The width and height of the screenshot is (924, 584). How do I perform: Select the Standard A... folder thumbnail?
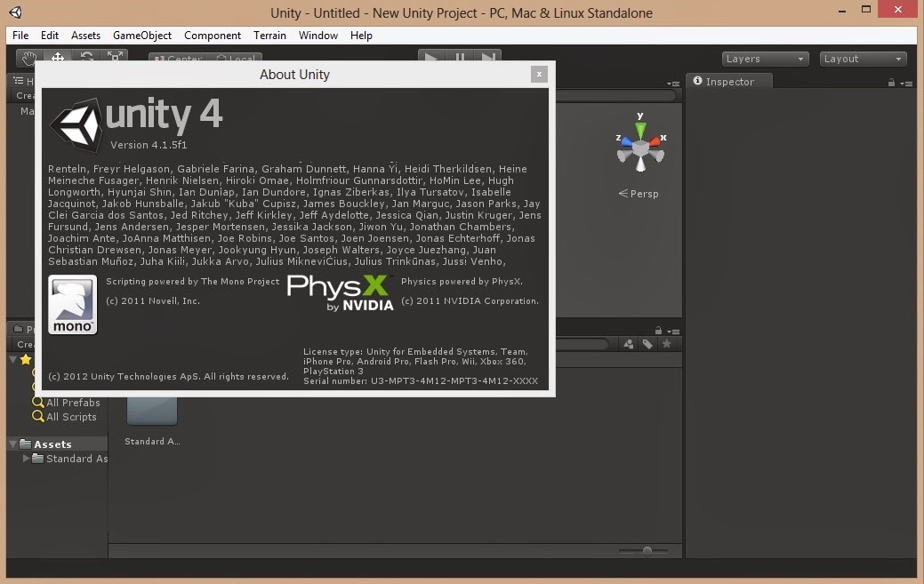click(x=152, y=412)
